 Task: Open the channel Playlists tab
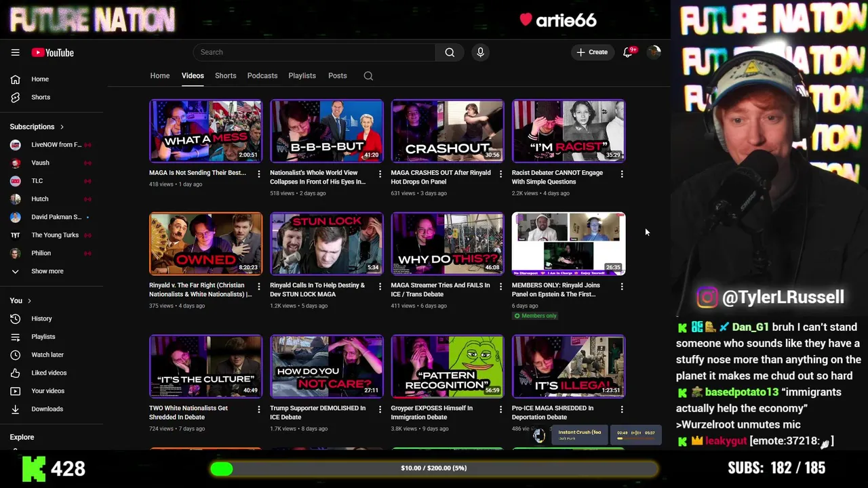pyautogui.click(x=302, y=76)
